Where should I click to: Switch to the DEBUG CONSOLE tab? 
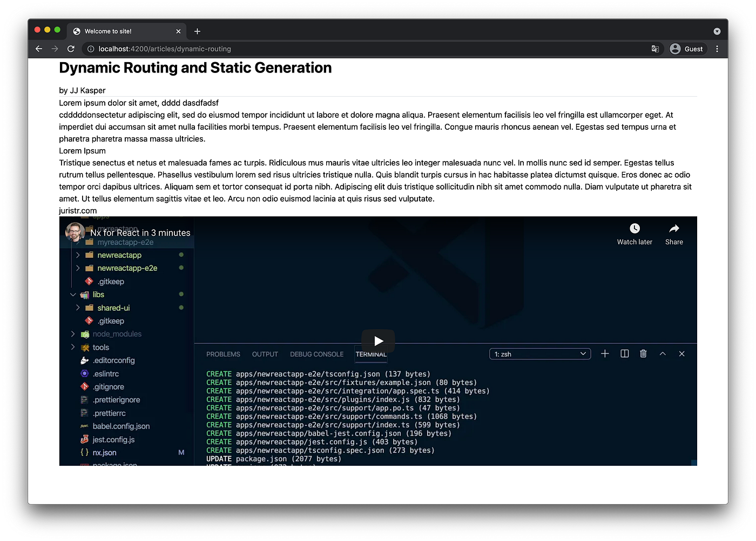point(316,354)
